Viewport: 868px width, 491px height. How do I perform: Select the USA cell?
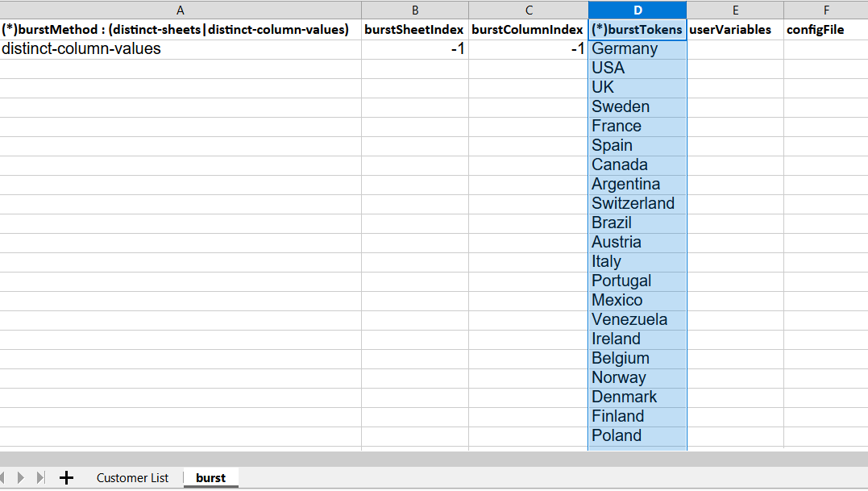pyautogui.click(x=638, y=69)
